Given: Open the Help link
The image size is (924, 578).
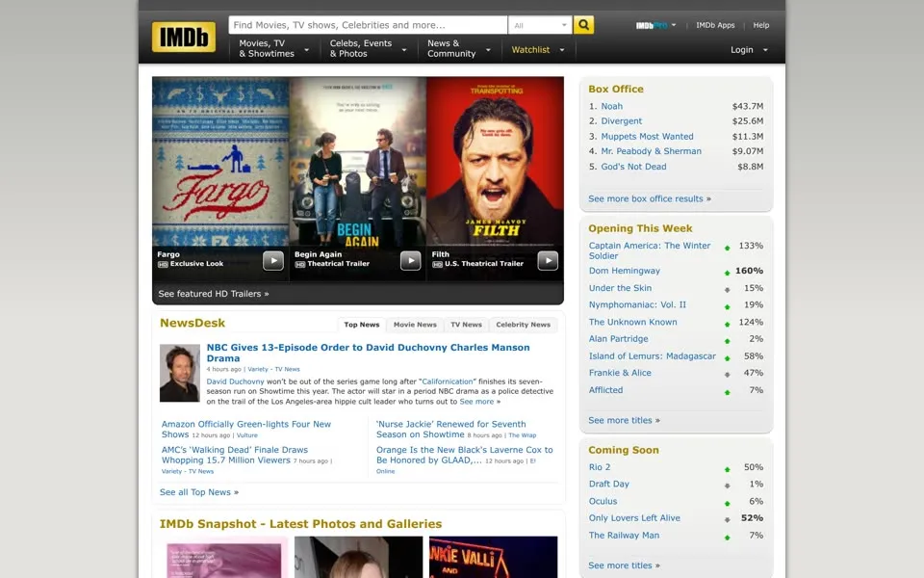Looking at the screenshot, I should click(760, 25).
